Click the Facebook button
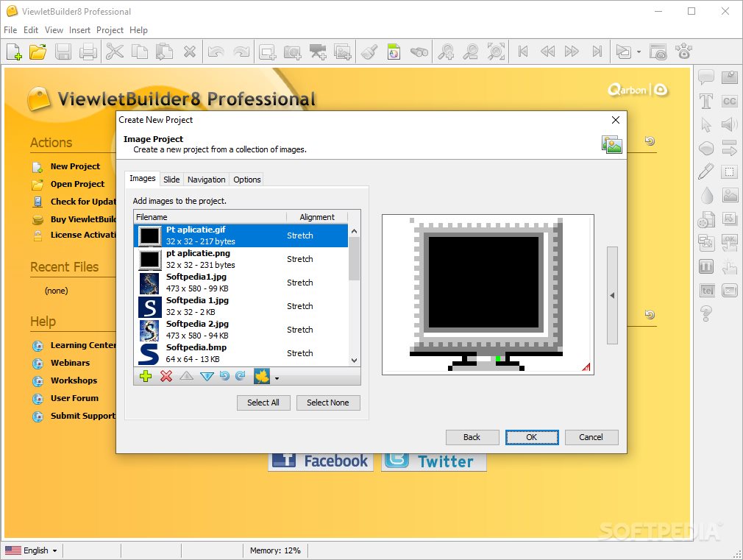 click(x=321, y=461)
